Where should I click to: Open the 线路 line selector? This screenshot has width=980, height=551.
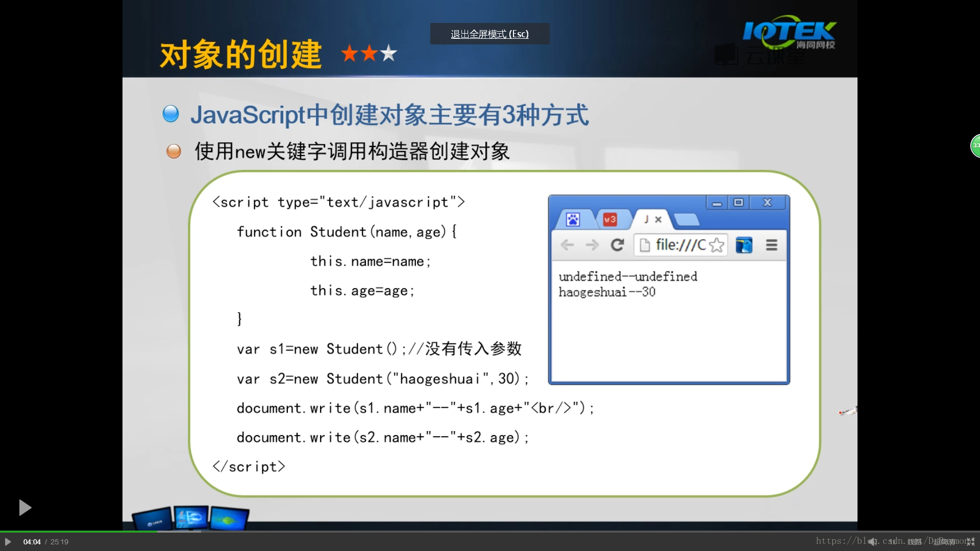click(x=915, y=542)
